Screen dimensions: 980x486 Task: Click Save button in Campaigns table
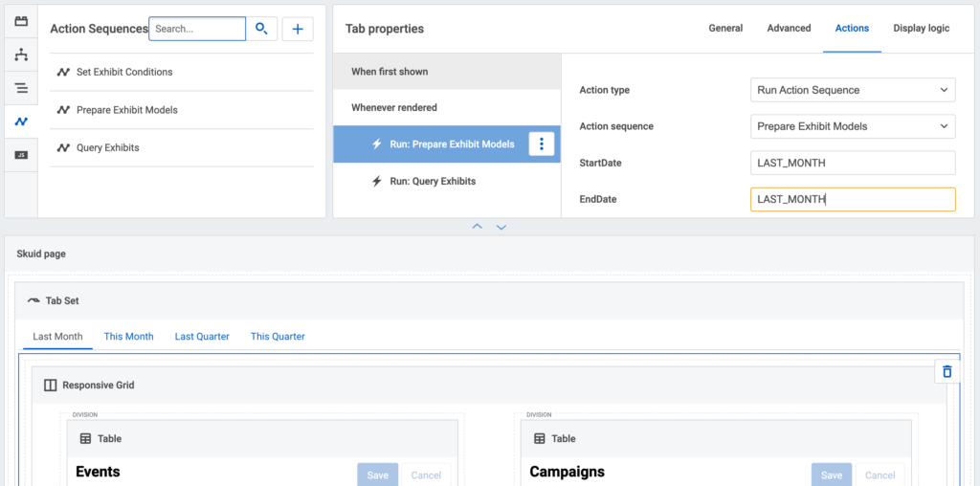coord(832,475)
